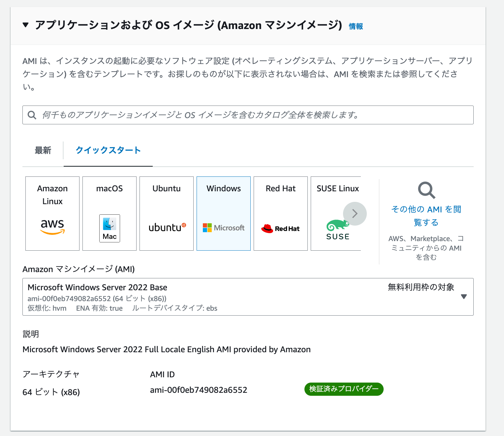Select the Ubuntu AMI tile
504x436 pixels.
point(167,213)
